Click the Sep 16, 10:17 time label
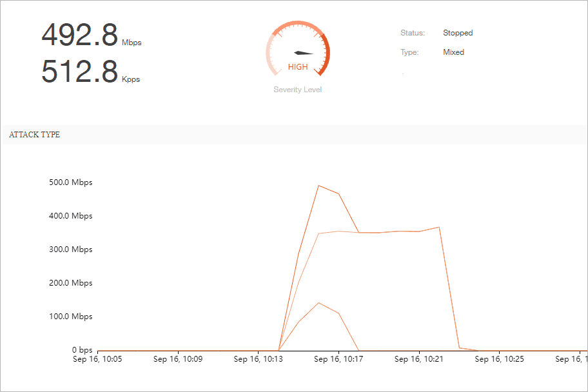The image size is (588, 392). click(338, 359)
